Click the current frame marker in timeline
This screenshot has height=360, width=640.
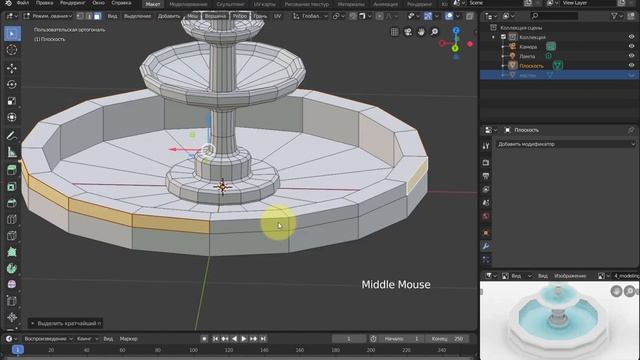point(18,350)
